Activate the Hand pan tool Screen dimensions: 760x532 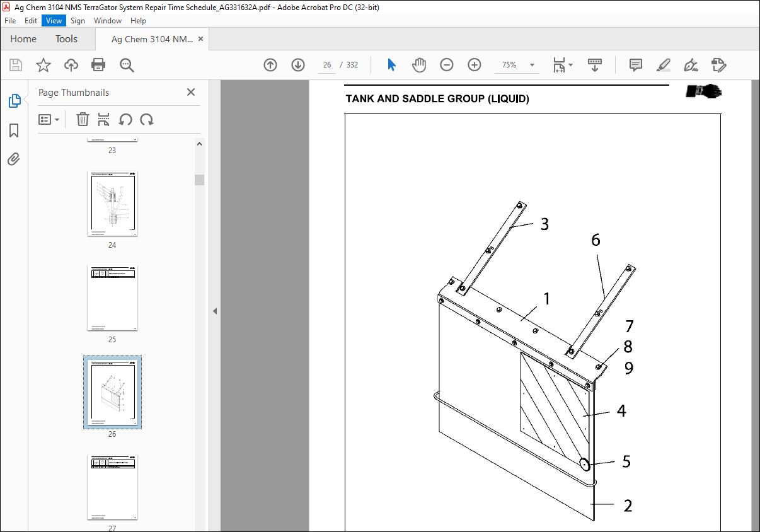point(419,65)
